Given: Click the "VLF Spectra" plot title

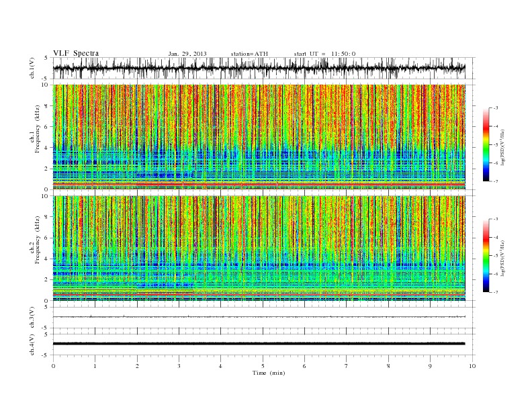Looking at the screenshot, I should point(76,53).
